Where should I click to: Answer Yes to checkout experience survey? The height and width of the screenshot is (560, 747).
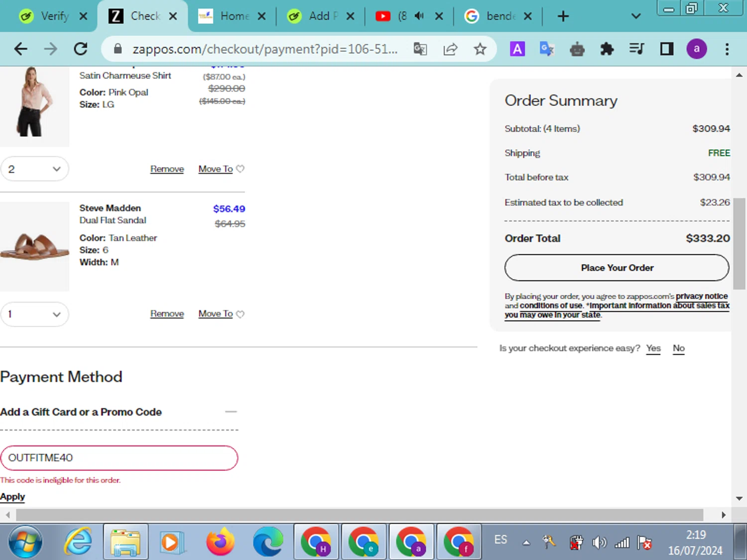653,348
